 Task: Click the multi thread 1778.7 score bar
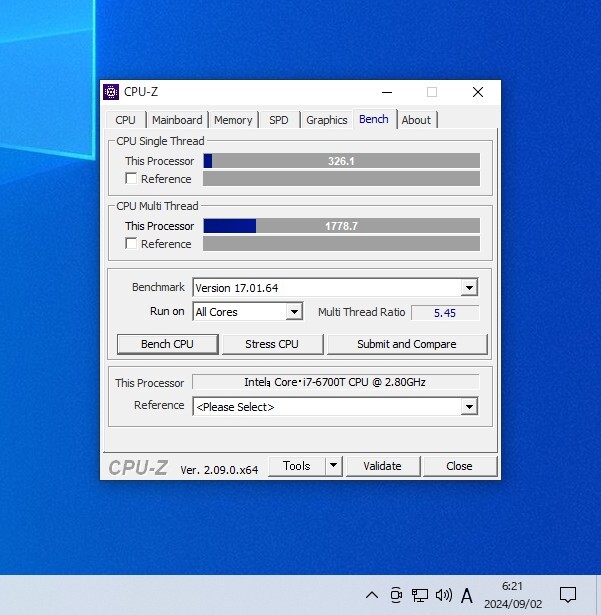pyautogui.click(x=341, y=226)
